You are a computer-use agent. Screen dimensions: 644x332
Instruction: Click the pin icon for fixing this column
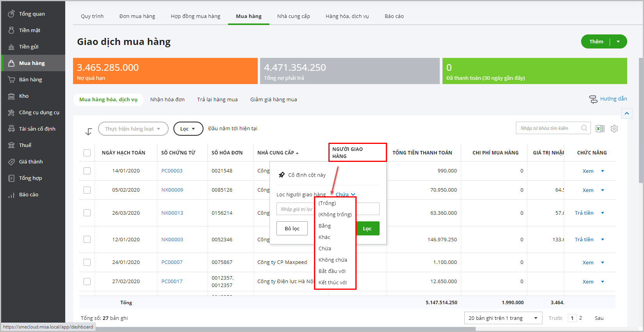tap(282, 175)
